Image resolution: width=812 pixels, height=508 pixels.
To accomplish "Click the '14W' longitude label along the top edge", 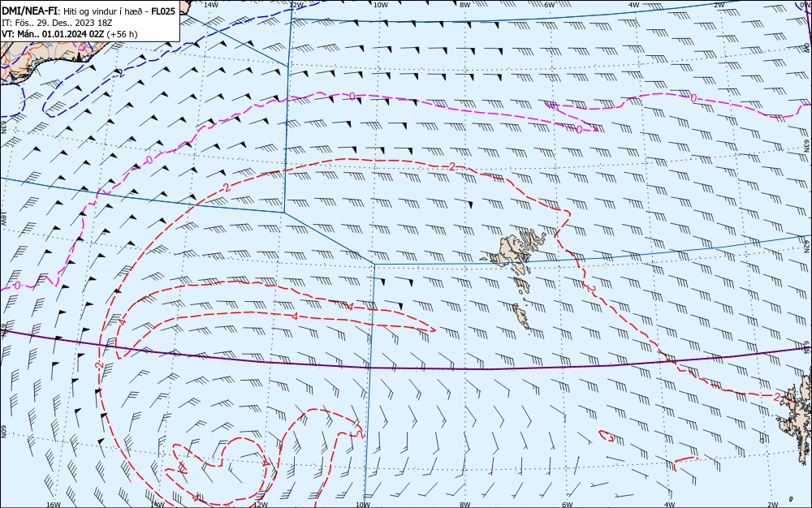I will (210, 5).
